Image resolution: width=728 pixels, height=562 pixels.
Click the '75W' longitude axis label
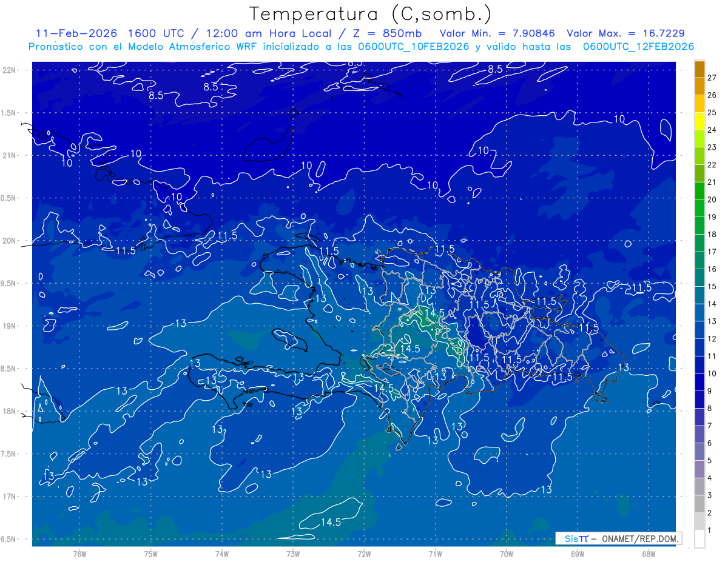coord(151,554)
